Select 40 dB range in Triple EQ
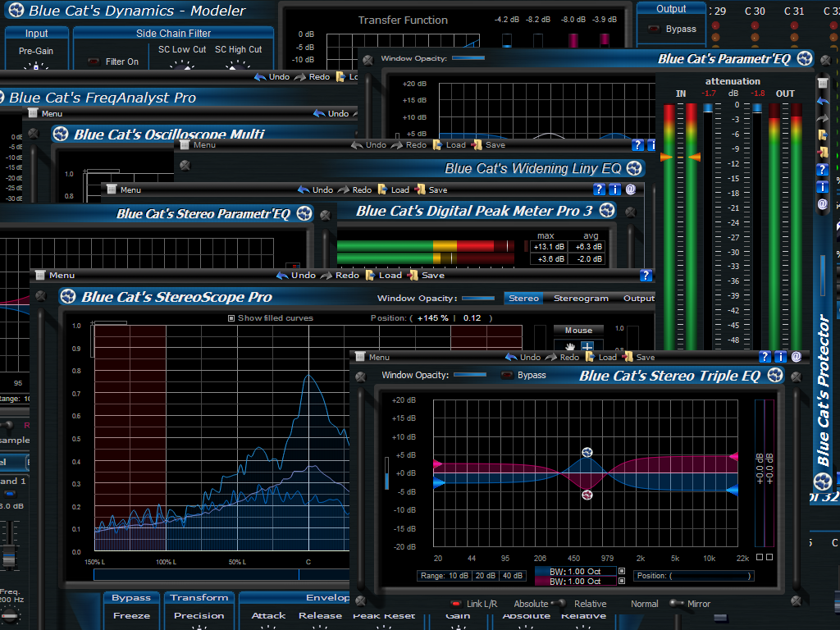This screenshot has width=840, height=630. click(512, 575)
